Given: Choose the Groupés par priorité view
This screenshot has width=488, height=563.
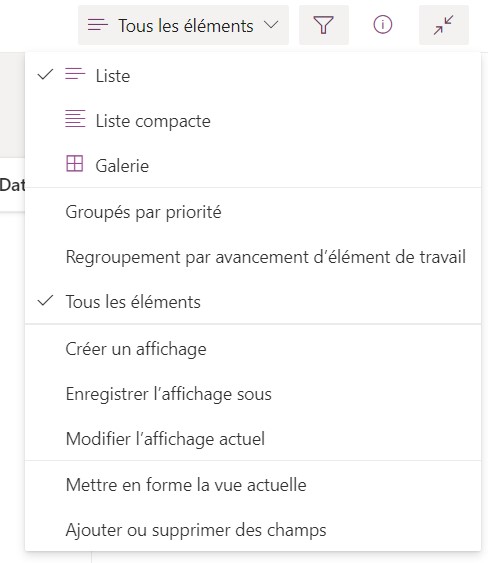Looking at the screenshot, I should pyautogui.click(x=253, y=212).
